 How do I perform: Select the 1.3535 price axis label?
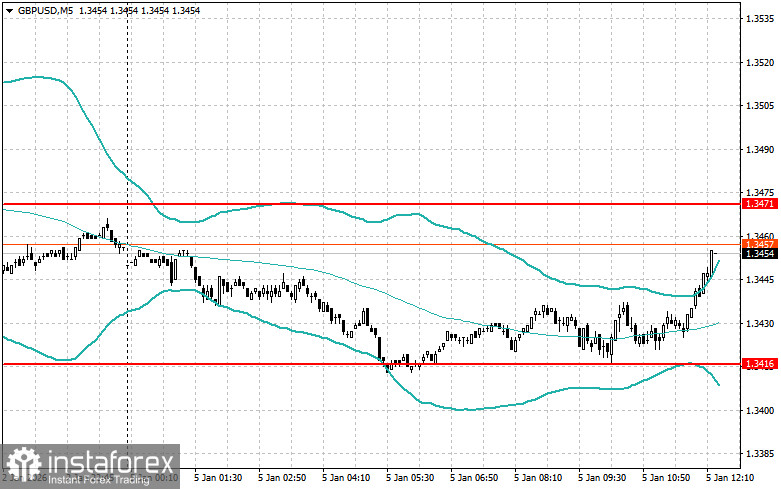click(760, 19)
